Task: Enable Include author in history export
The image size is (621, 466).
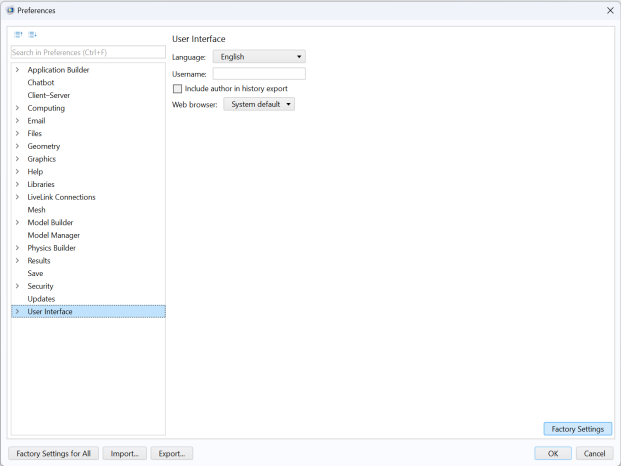Action: 178,89
